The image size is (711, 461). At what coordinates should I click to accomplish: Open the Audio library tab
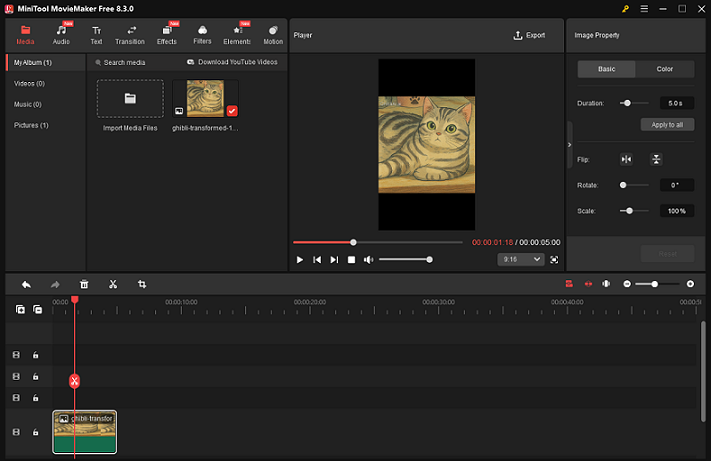click(x=61, y=35)
